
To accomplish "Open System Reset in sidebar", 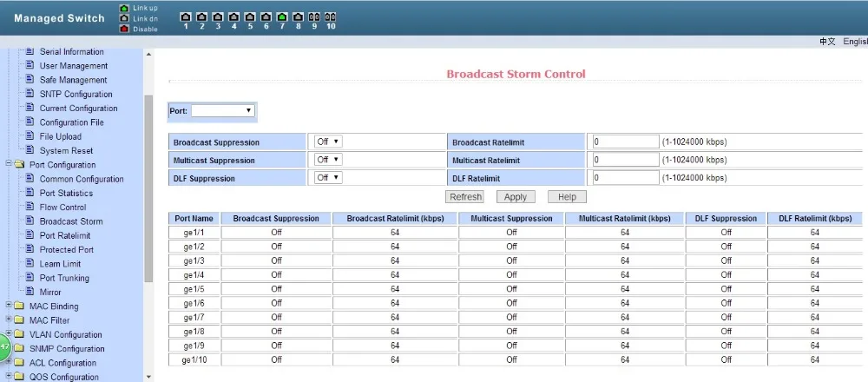I will coord(66,150).
